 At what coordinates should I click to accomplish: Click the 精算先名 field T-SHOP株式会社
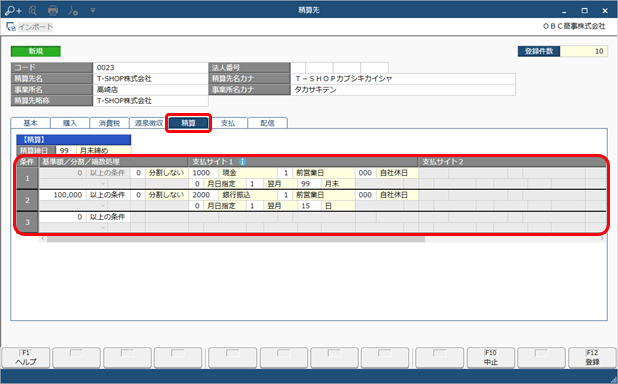click(x=151, y=78)
